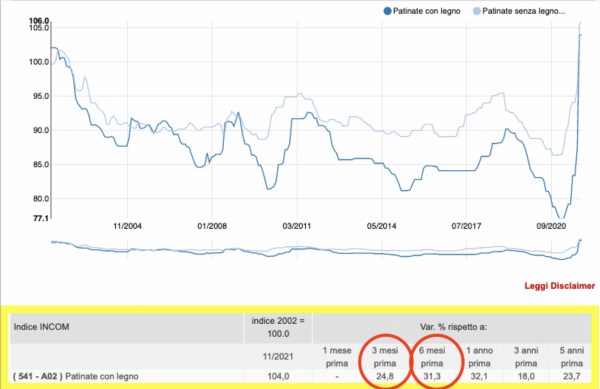Select the 3 mesi prima column header
Screen dimensions: 600x389
[385, 356]
